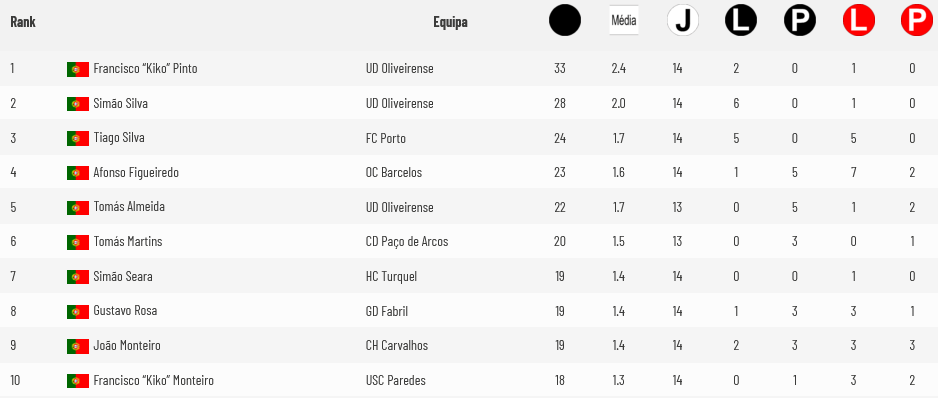The width and height of the screenshot is (938, 398).
Task: Click the Equipa column header
Action: pyautogui.click(x=450, y=22)
